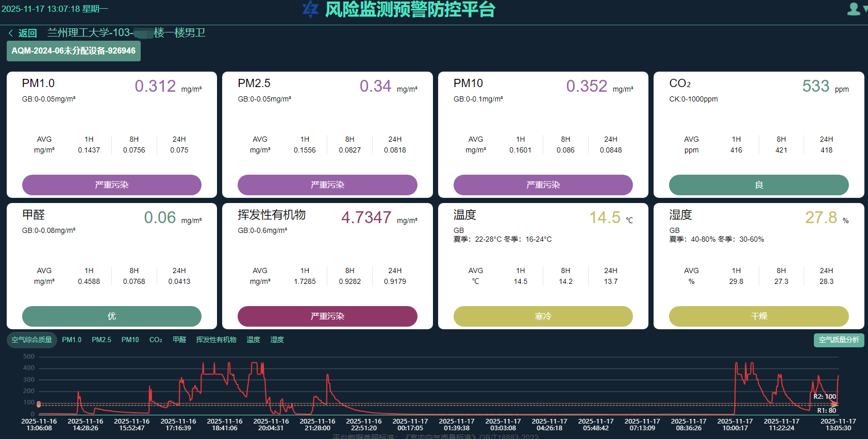Viewport: 868px width, 439px height.
Task: Select the 温度 chart tab
Action: coord(253,340)
